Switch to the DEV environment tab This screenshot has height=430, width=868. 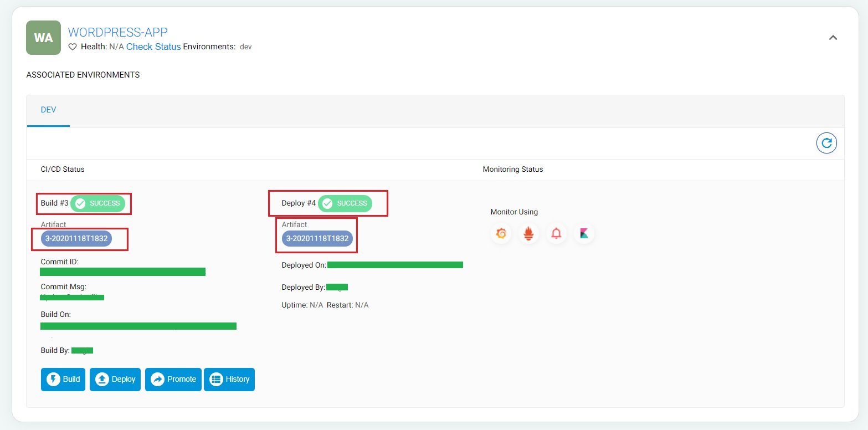pos(48,110)
